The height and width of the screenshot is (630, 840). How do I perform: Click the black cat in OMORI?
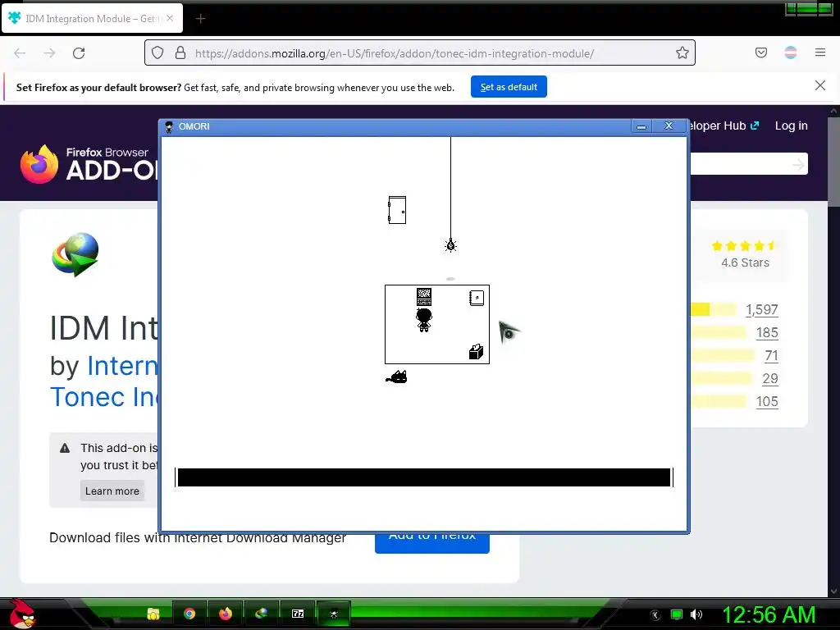[396, 377]
